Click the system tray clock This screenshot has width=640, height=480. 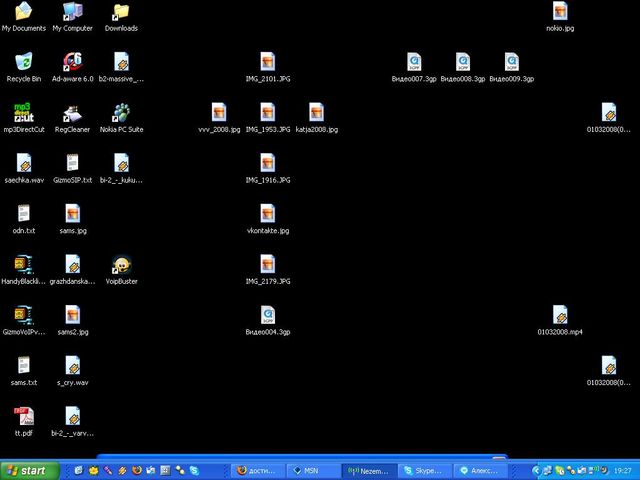pyautogui.click(x=622, y=470)
